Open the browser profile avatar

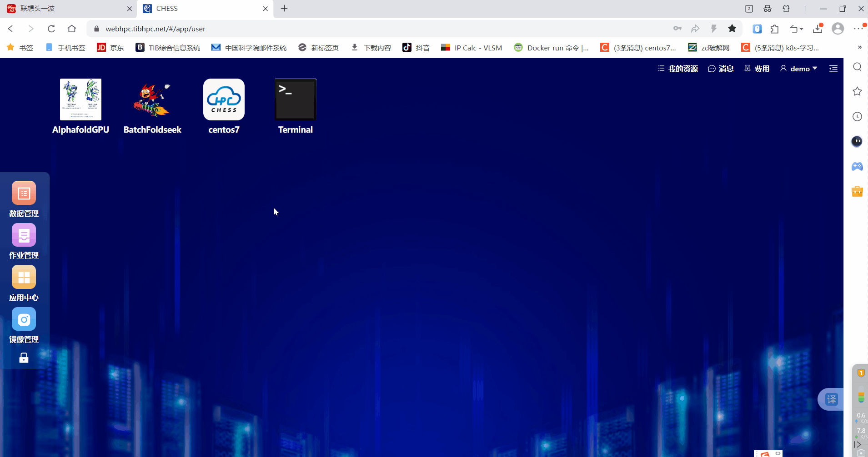[838, 29]
